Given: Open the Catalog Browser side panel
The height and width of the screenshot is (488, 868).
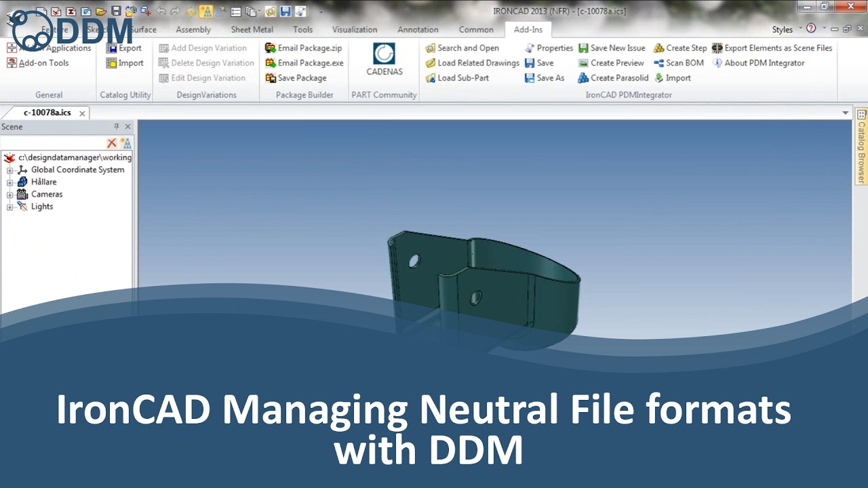Looking at the screenshot, I should pyautogui.click(x=861, y=146).
